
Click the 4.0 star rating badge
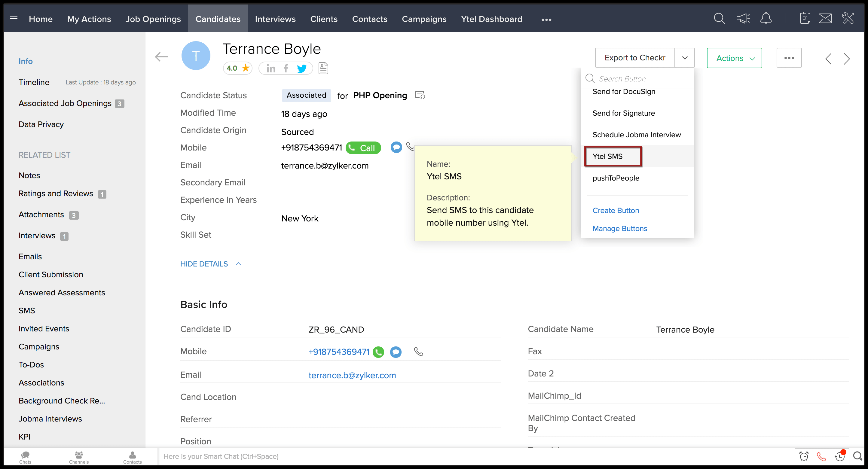coord(237,69)
